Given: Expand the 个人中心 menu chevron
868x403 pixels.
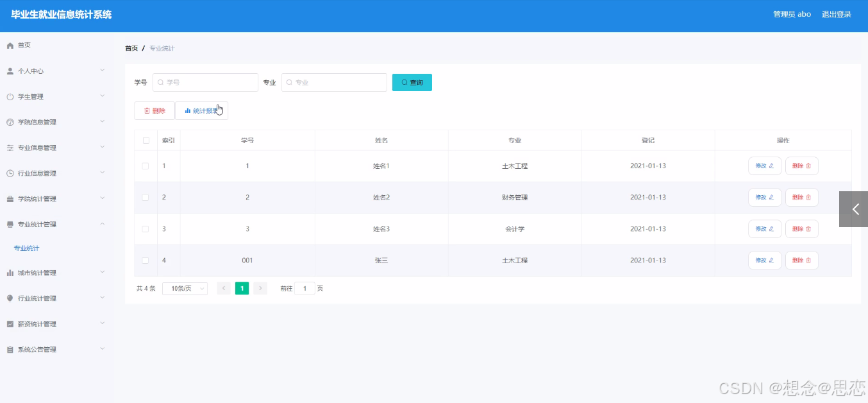Looking at the screenshot, I should tap(103, 70).
